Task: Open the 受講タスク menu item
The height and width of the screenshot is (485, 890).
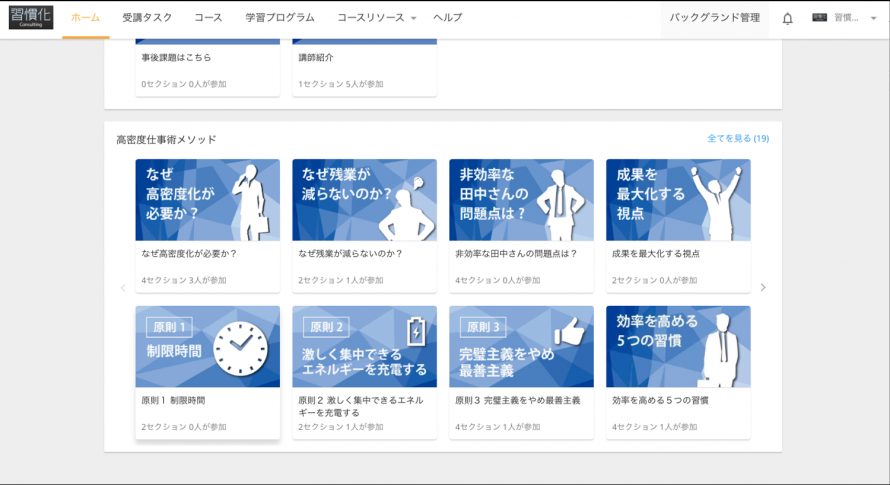Action: point(147,18)
